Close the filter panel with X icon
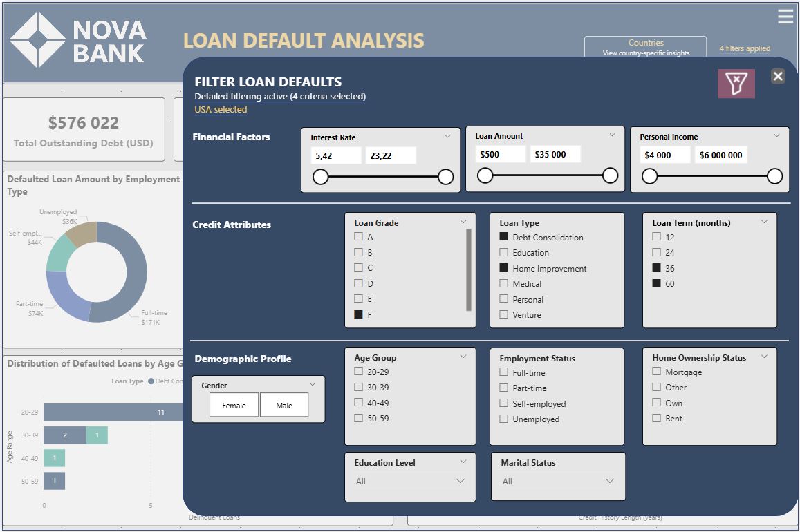 (x=778, y=77)
